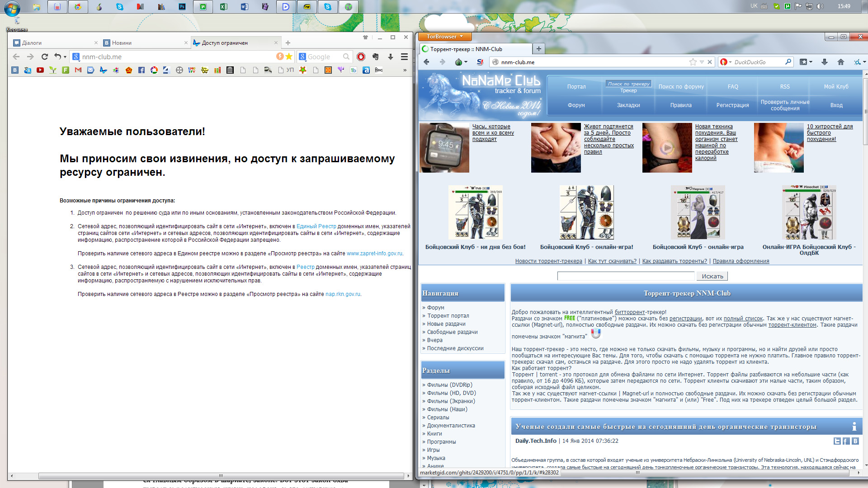Open the Adblock stop-hand extension icon
The image size is (868, 488).
coord(361,57)
